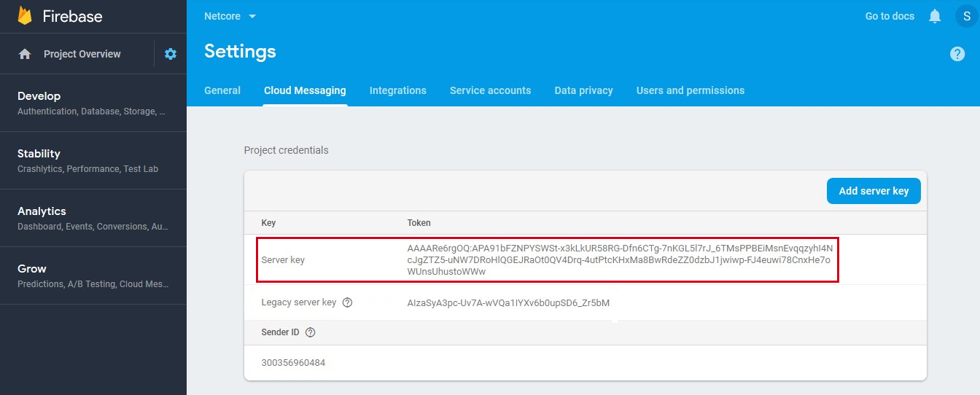Go to the Service accounts tab

pyautogui.click(x=490, y=90)
